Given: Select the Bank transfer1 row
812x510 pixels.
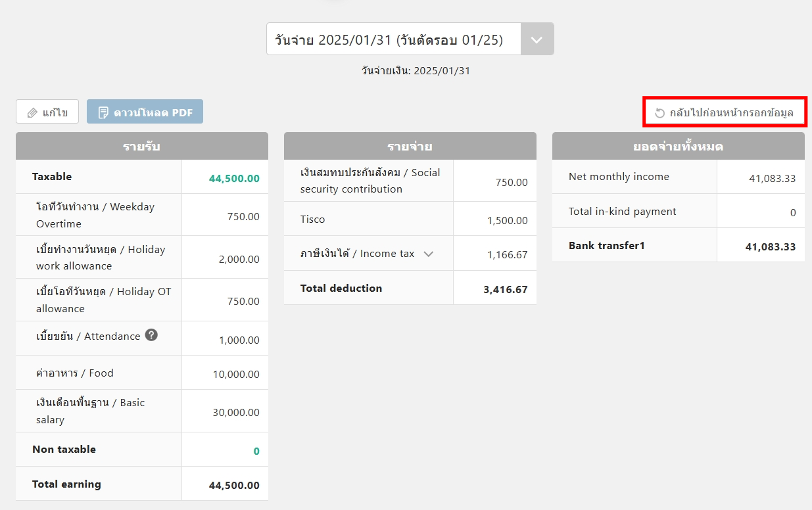Looking at the screenshot, I should pos(606,246).
